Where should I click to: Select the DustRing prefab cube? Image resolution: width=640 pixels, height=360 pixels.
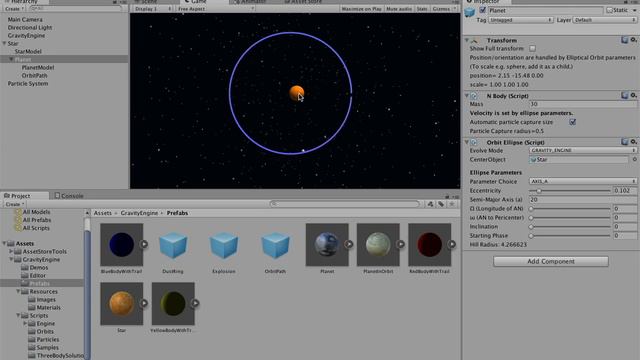(173, 245)
